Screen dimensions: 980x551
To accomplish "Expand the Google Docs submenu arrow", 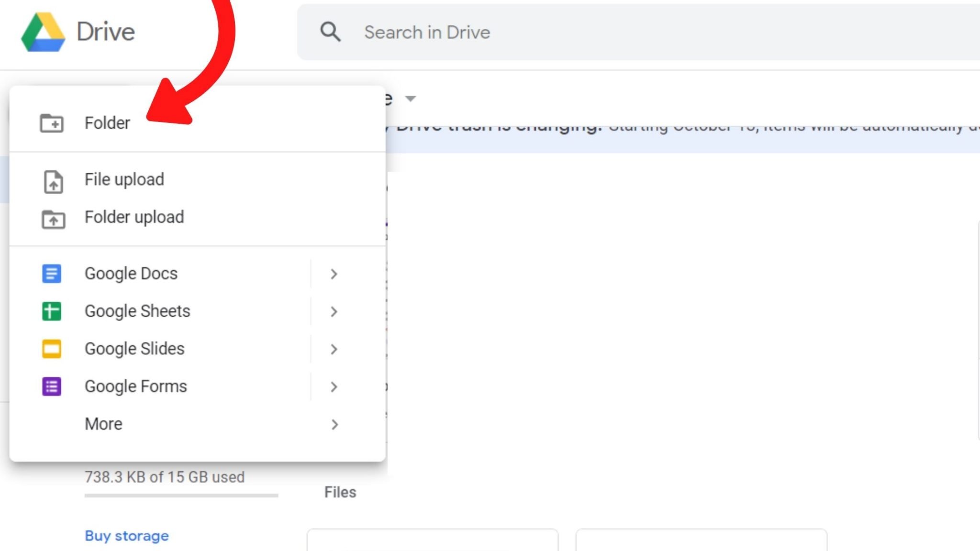I will coord(334,274).
